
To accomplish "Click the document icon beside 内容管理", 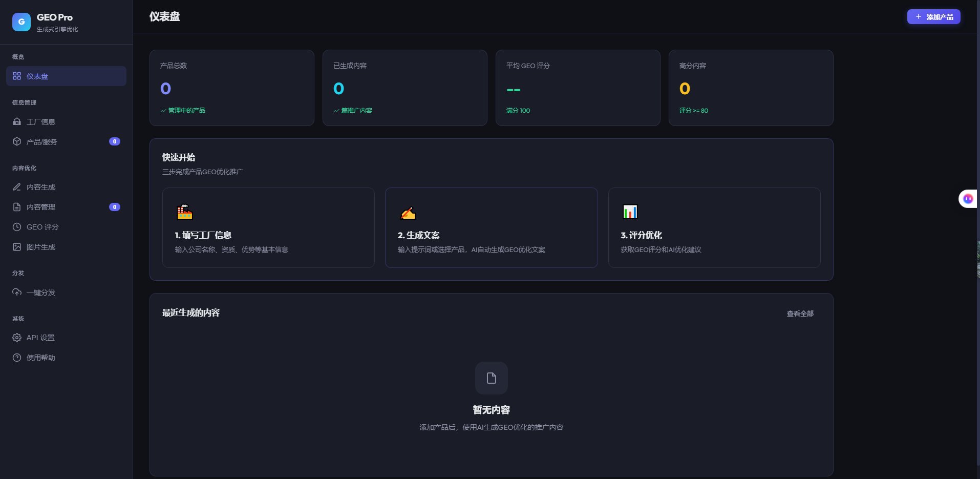I will point(17,207).
